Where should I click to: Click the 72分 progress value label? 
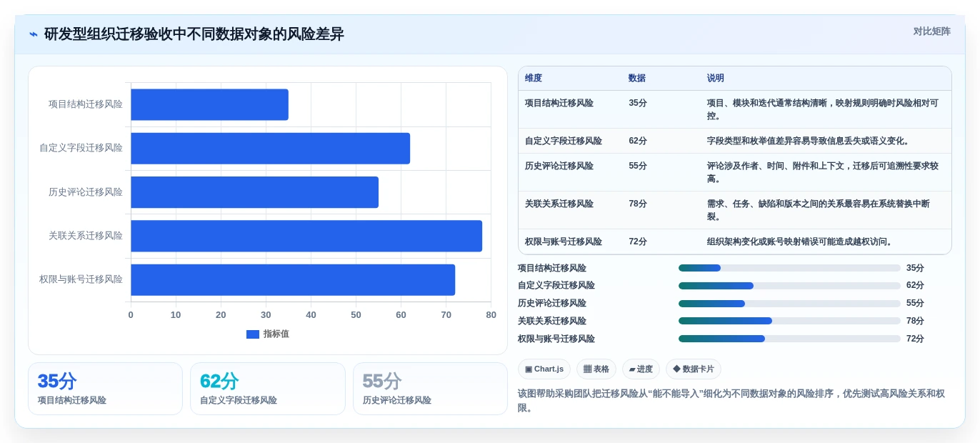point(915,339)
